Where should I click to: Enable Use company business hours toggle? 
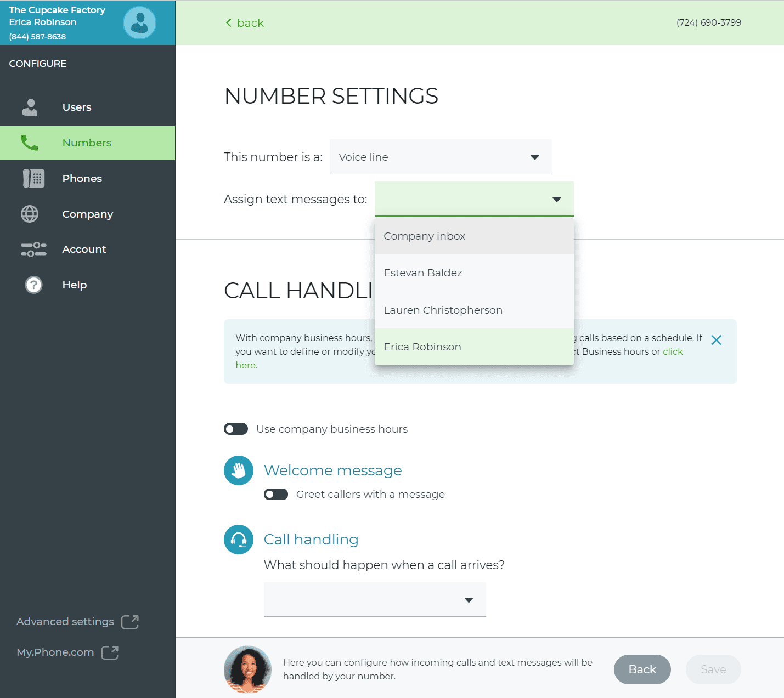(x=236, y=429)
